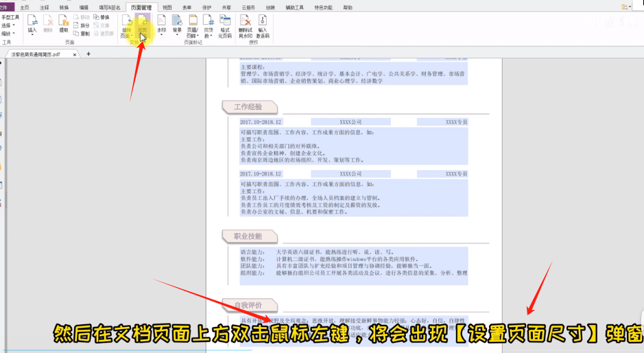Click the 删除试用水印 remove trial watermark icon

pyautogui.click(x=246, y=26)
